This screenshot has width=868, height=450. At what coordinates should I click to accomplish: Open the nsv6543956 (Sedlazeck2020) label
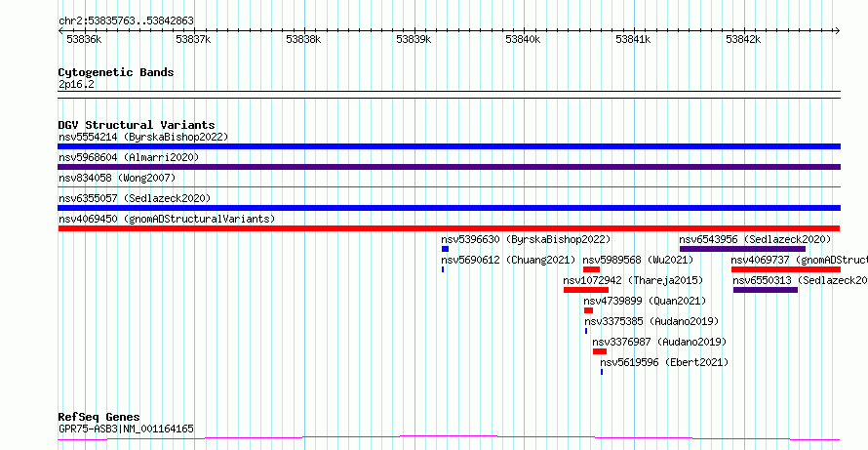[x=755, y=239]
